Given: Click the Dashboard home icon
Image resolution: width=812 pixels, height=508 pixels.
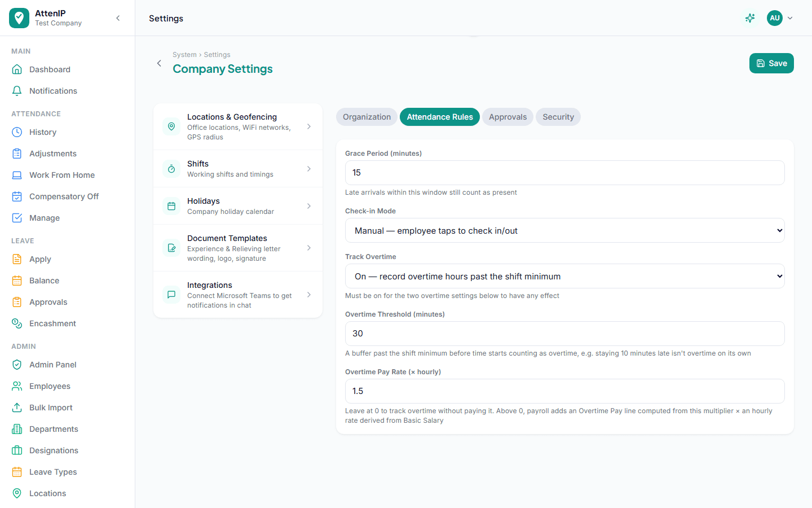Looking at the screenshot, I should pos(17,69).
